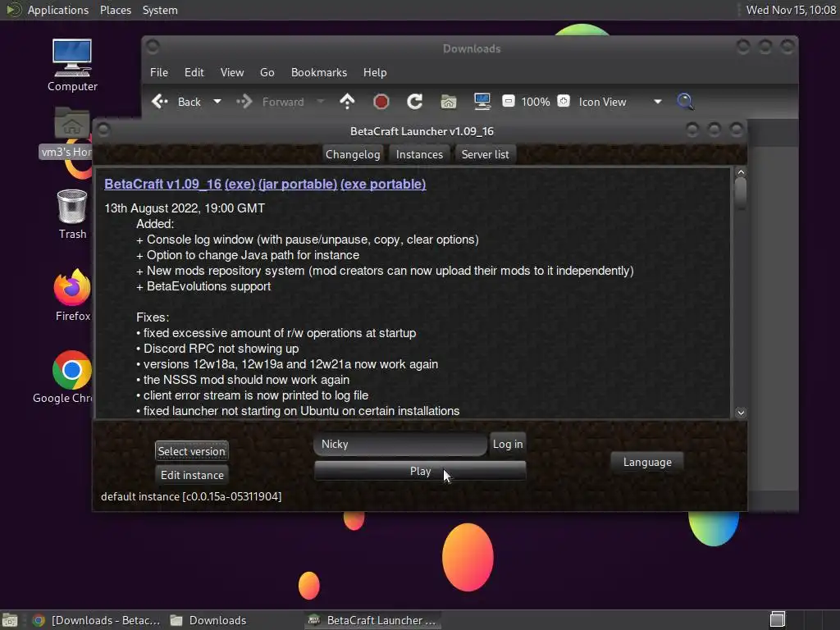Click the red Stop loading icon

click(x=381, y=101)
